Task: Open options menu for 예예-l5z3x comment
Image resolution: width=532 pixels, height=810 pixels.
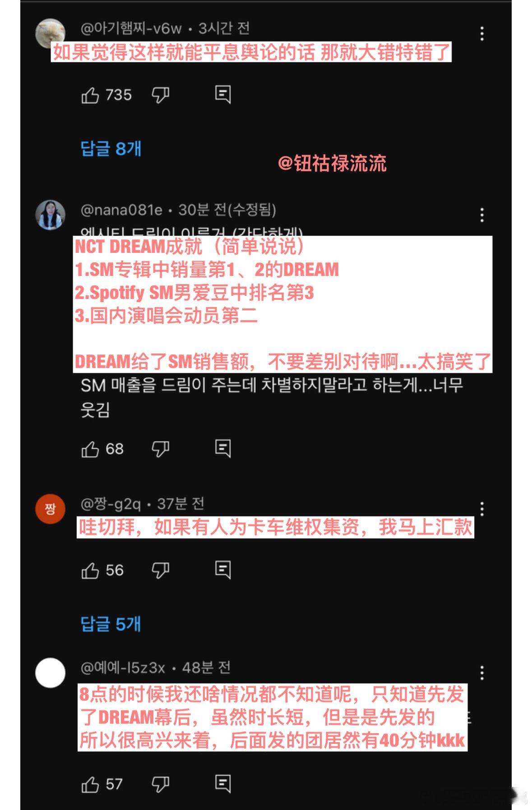Action: pyautogui.click(x=482, y=673)
